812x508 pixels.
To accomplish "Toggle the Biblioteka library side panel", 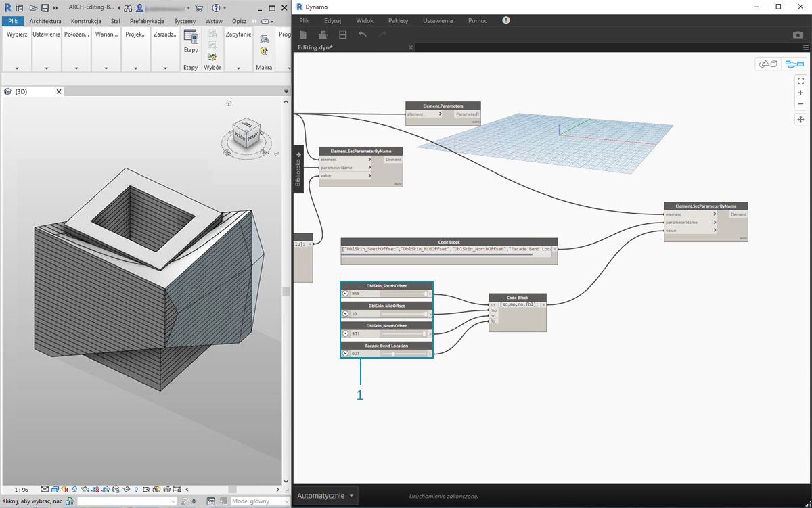I will pos(298,169).
